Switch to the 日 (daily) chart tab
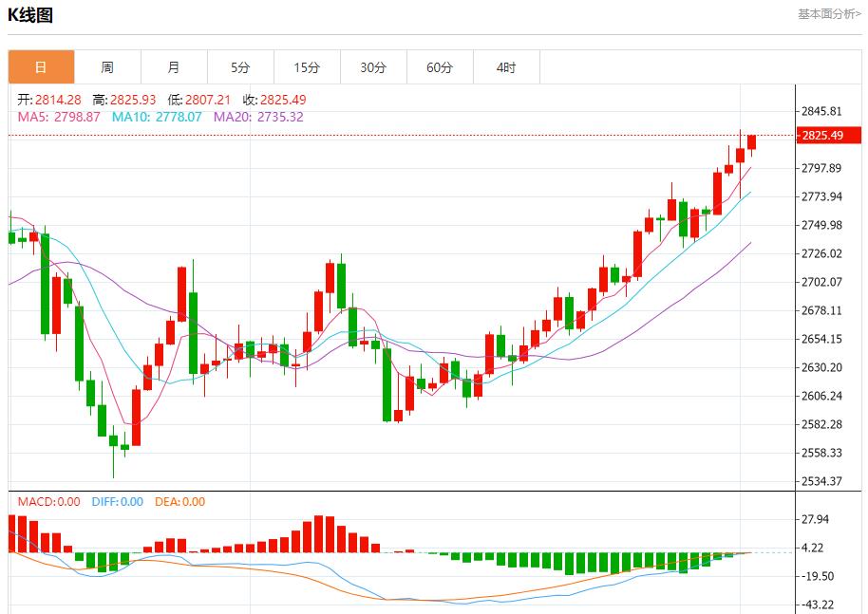The width and height of the screenshot is (868, 614). point(41,67)
